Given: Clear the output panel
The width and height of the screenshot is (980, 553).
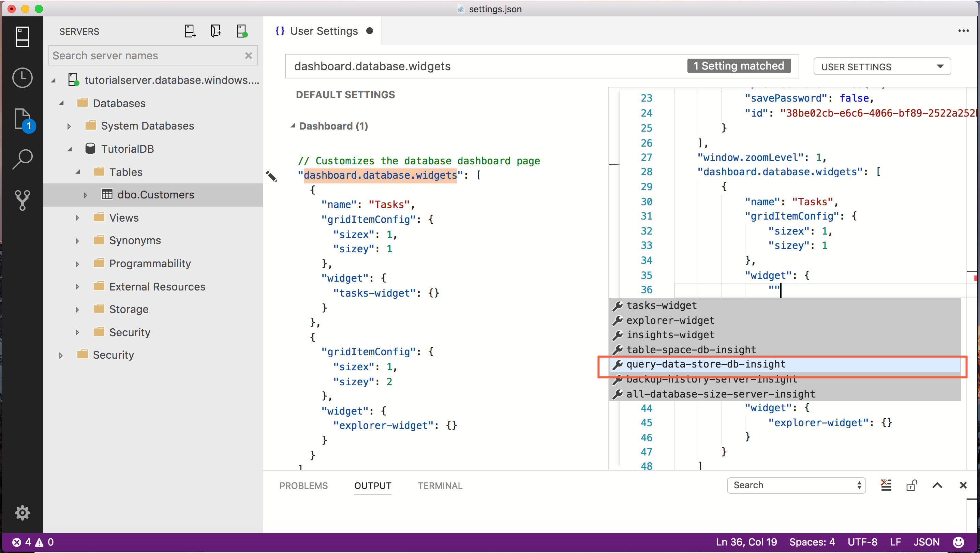Looking at the screenshot, I should click(886, 486).
